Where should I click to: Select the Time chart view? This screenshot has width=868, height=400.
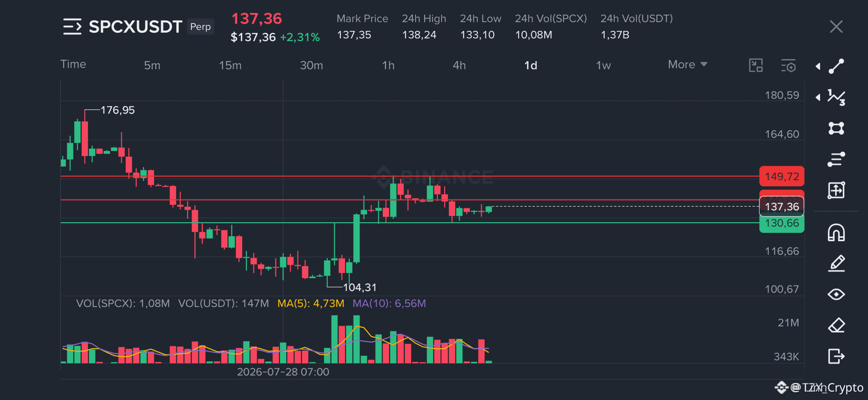(x=73, y=64)
